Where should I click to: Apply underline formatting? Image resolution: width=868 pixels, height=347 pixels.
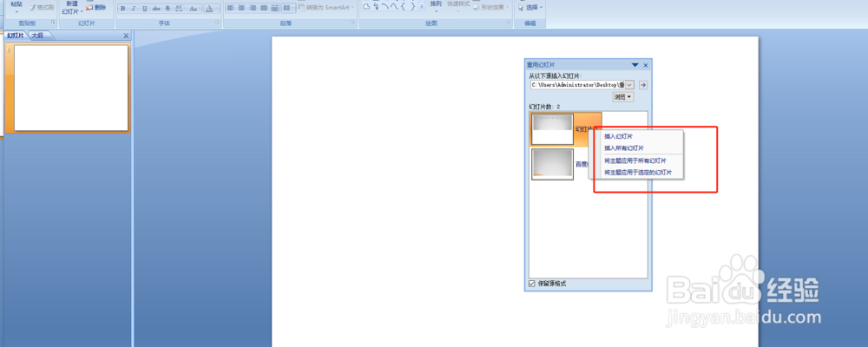point(144,9)
